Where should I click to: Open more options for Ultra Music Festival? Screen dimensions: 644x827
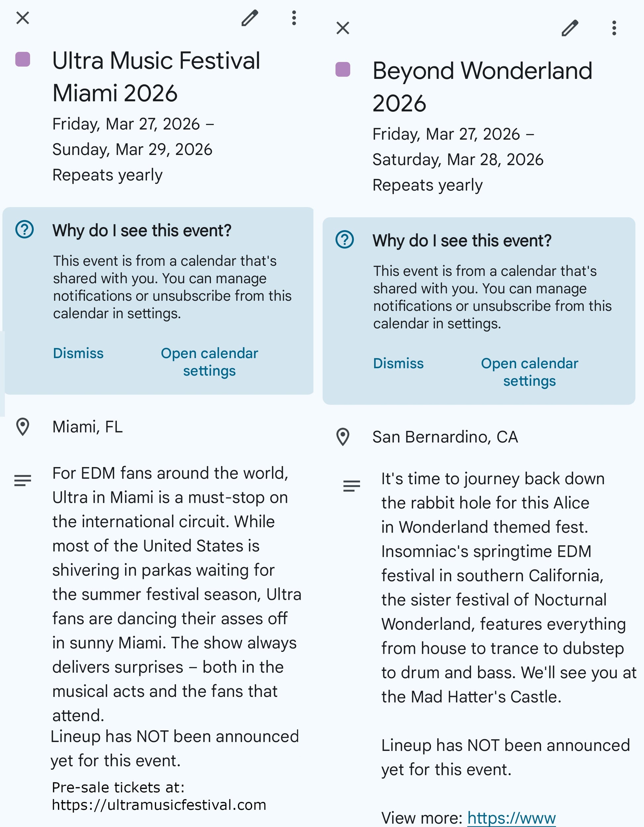[x=294, y=18]
